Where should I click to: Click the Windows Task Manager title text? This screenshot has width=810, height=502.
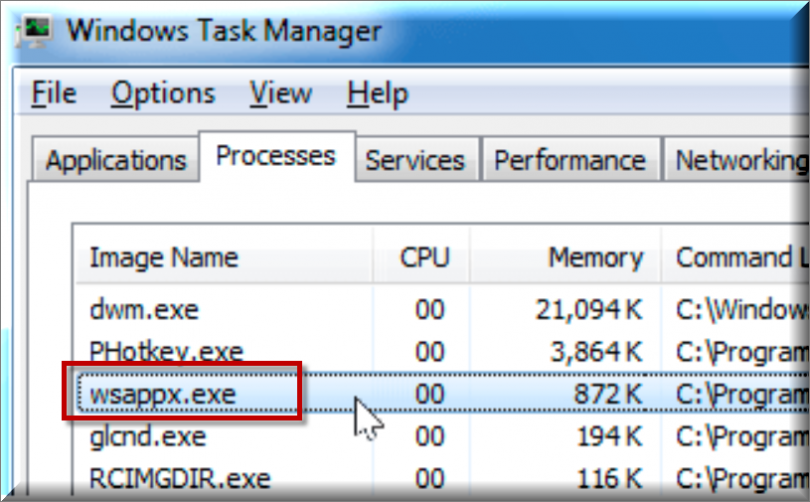(224, 31)
